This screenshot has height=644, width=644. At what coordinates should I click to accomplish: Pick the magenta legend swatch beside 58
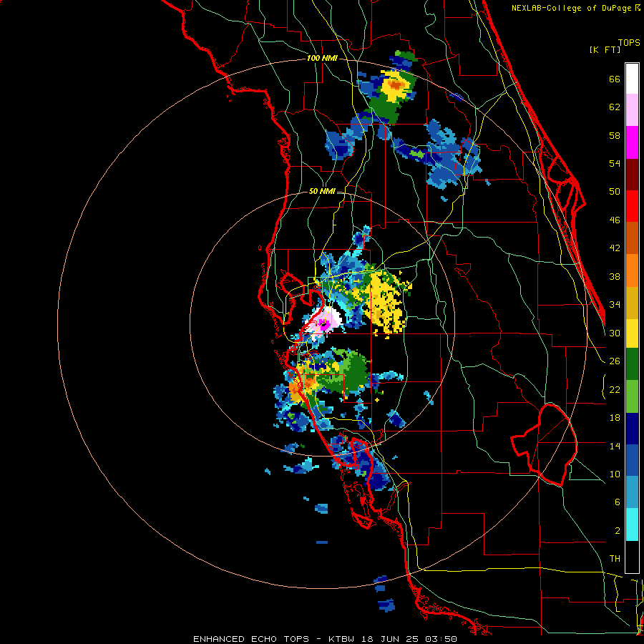[632, 142]
